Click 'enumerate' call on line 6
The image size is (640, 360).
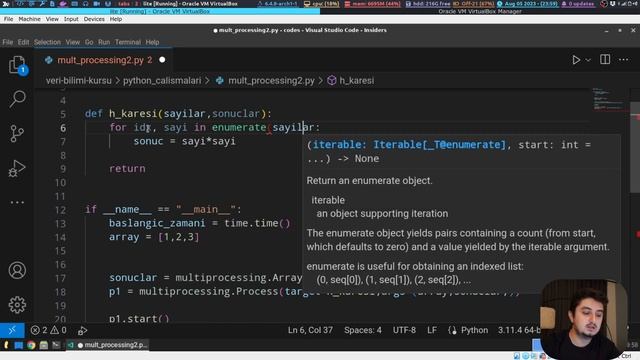click(239, 127)
